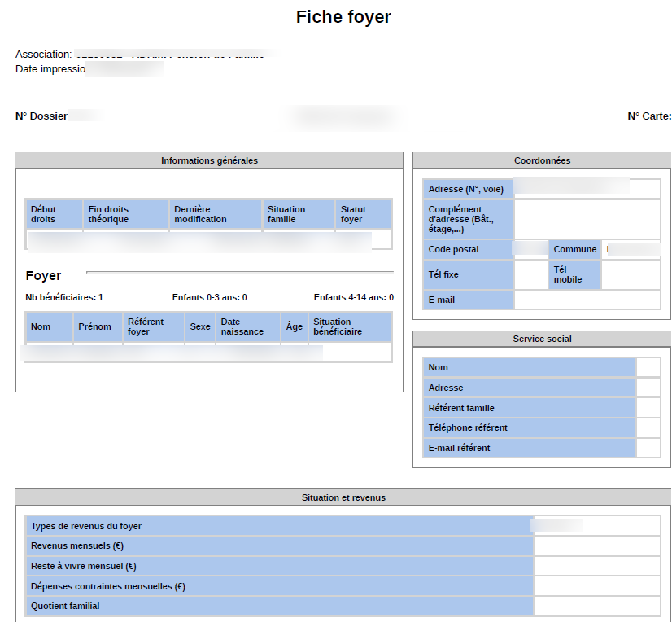Select the Coordonnées section header
Viewport: 672px width, 622px height.
542,160
